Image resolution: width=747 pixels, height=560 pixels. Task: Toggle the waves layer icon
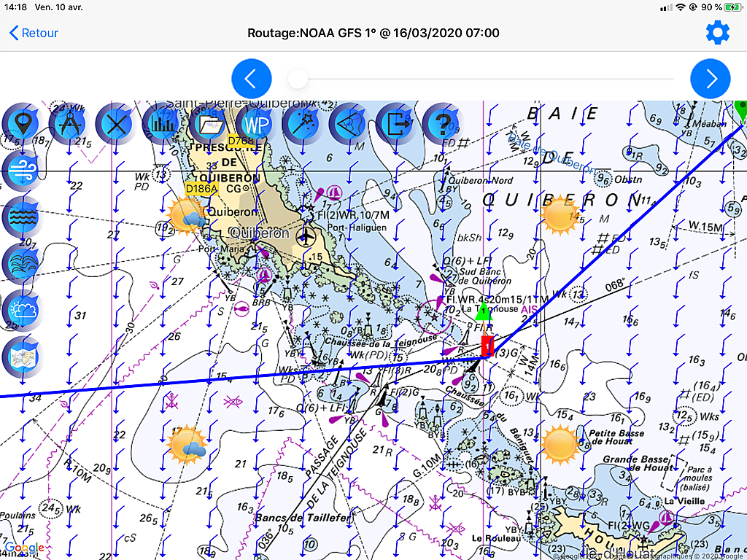(x=23, y=217)
